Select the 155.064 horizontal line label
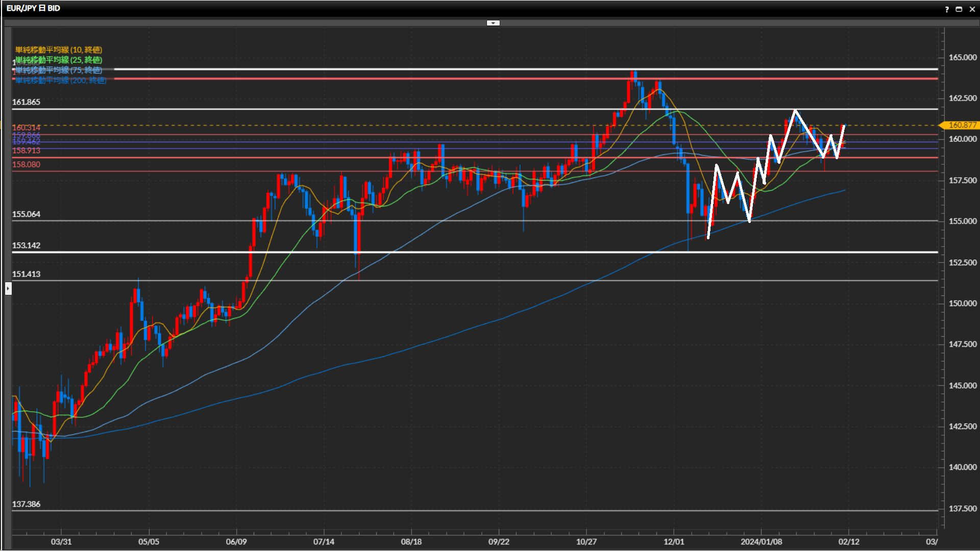This screenshot has height=551, width=980. [x=26, y=214]
